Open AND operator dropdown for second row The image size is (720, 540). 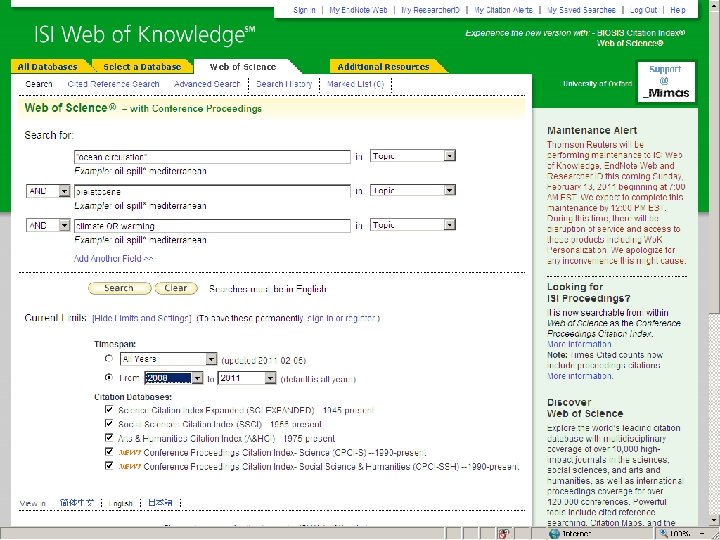click(x=48, y=191)
